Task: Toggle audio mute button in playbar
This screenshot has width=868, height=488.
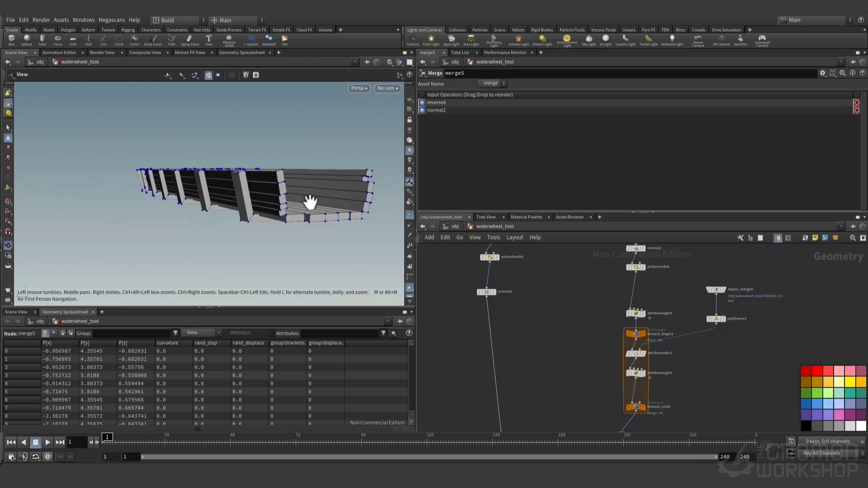Action: (24, 456)
